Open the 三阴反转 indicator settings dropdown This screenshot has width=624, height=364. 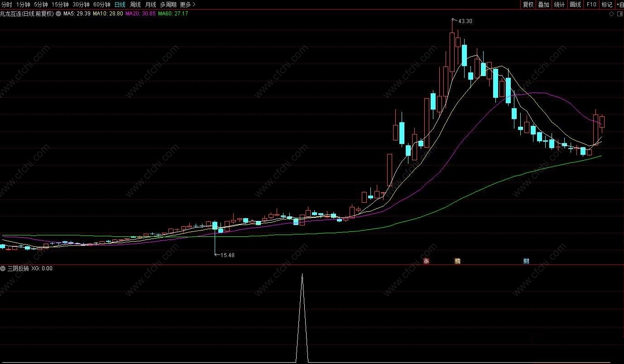pos(4,268)
